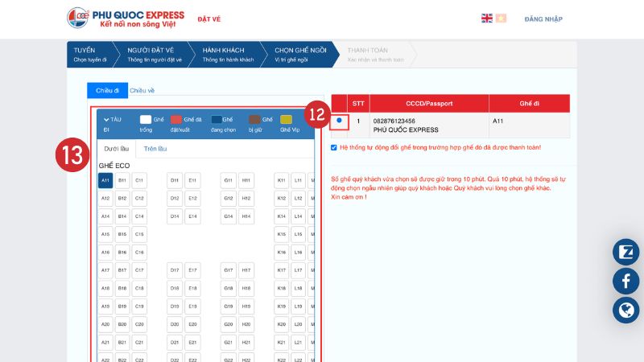
Task: Pick seat E14
Action: pos(192,216)
